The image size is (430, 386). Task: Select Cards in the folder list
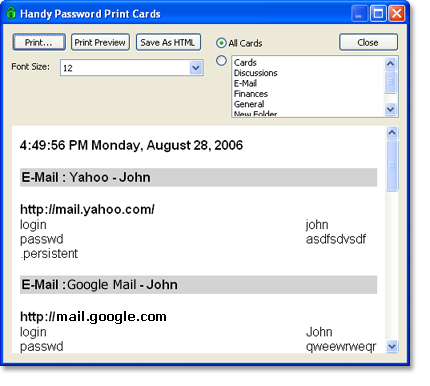coord(245,62)
